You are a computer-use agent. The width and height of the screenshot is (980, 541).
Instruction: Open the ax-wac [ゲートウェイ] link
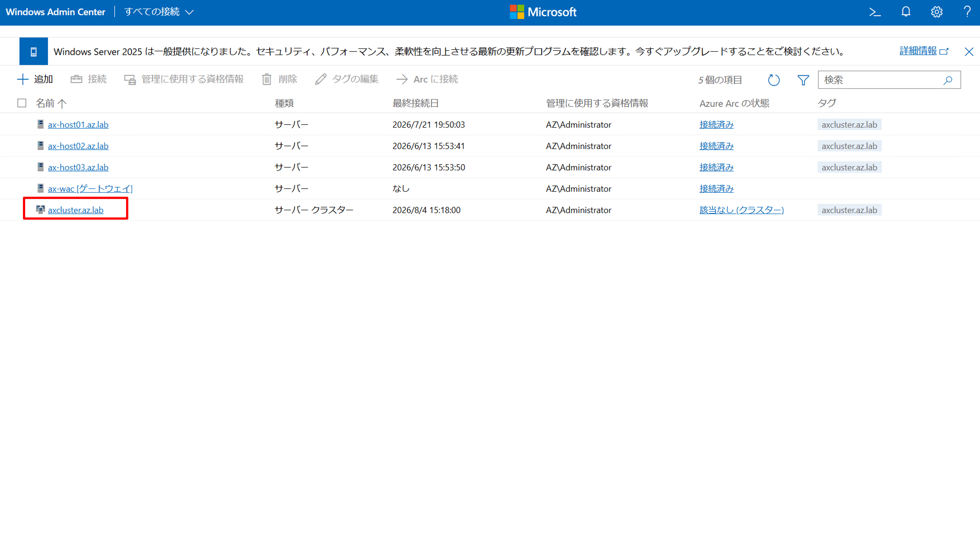[90, 188]
